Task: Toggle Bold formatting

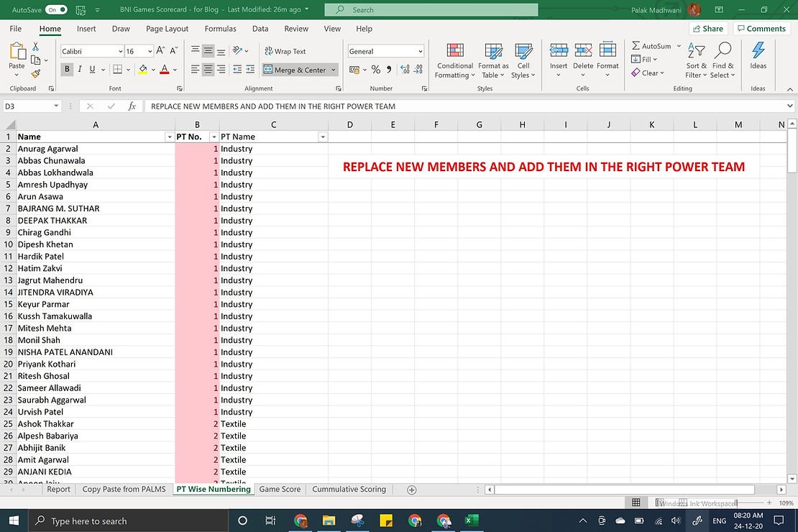Action: 67,70
